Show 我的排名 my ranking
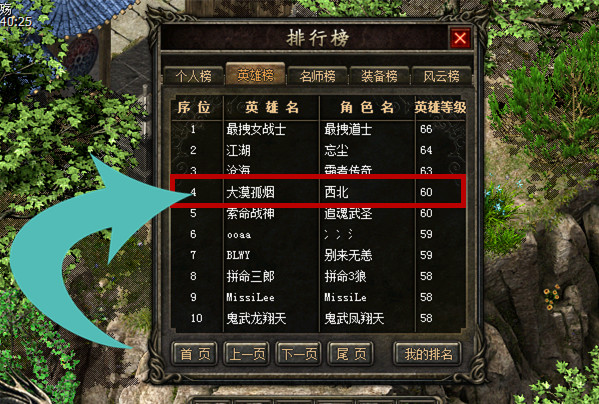This screenshot has width=599, height=404. (x=428, y=354)
